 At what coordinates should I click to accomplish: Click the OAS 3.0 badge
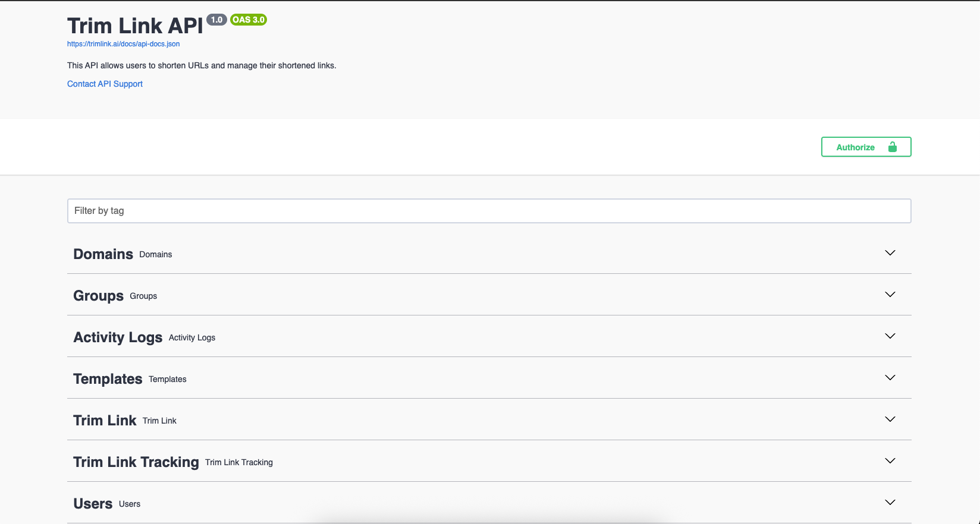point(249,20)
